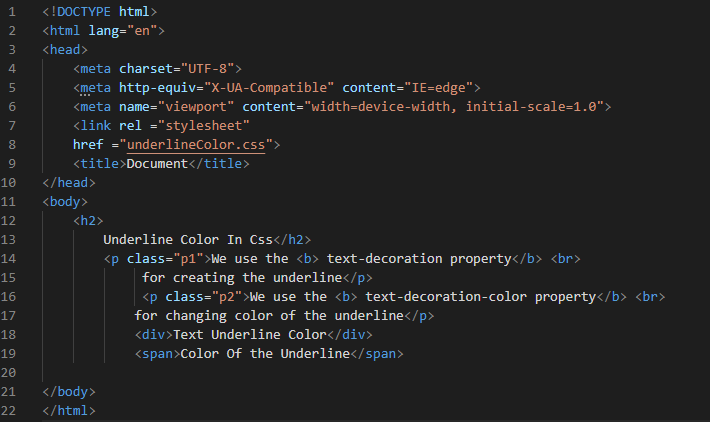Click the div text Text Underline Color
Viewport: 710px width, 422px height.
(250, 335)
